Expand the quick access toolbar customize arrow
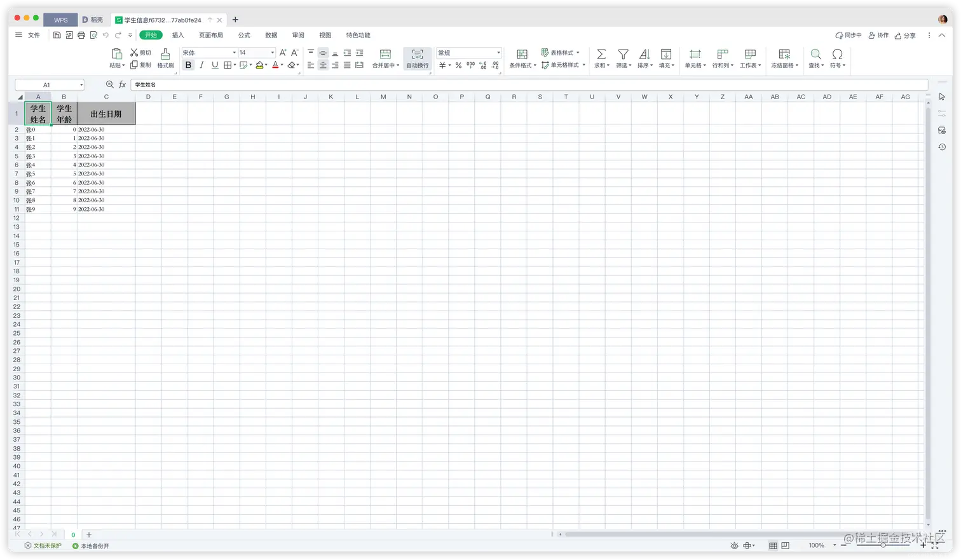This screenshot has width=961, height=560. 130,36
